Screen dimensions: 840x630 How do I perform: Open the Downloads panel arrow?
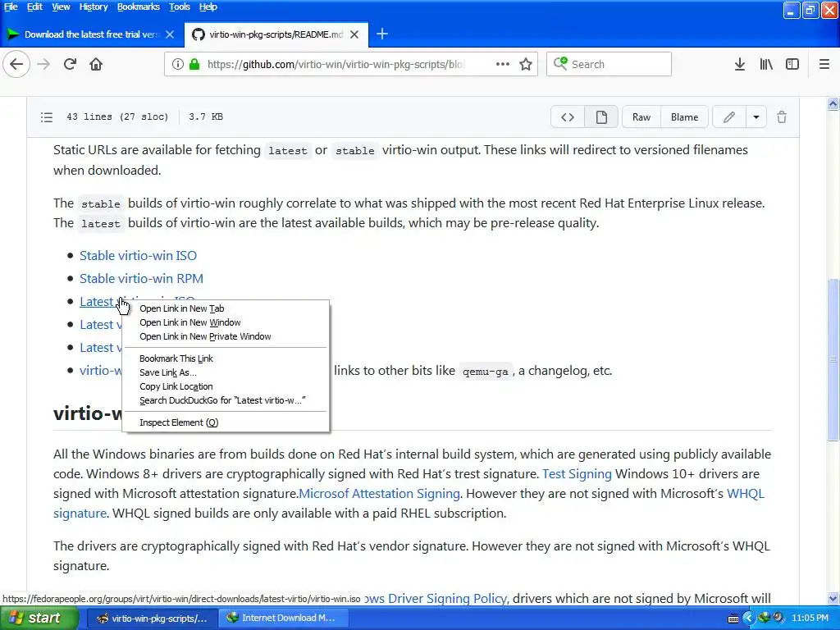click(x=740, y=64)
